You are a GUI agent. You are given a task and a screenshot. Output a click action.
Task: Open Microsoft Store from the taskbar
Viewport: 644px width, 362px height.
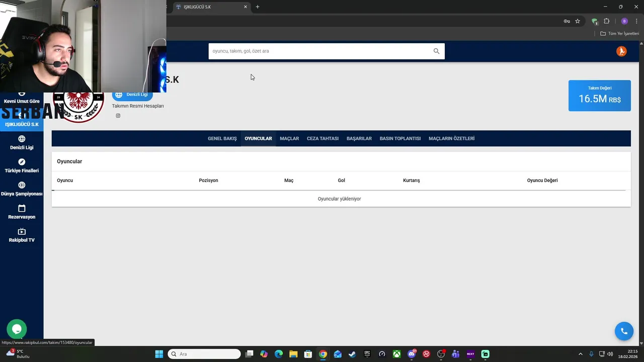pyautogui.click(x=308, y=354)
